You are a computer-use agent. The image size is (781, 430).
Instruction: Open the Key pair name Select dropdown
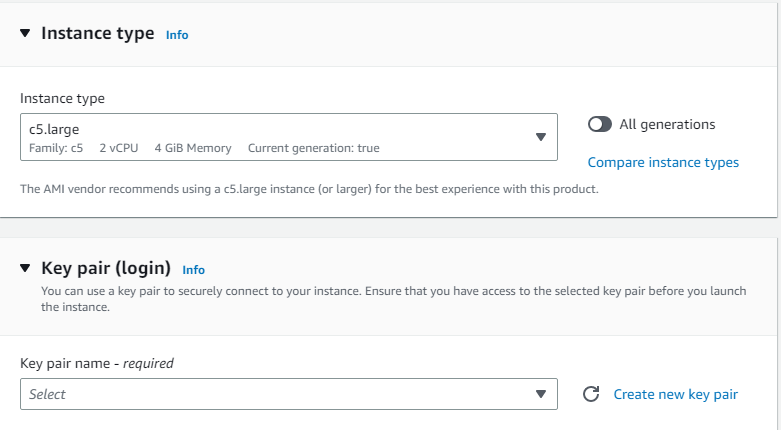tap(289, 394)
